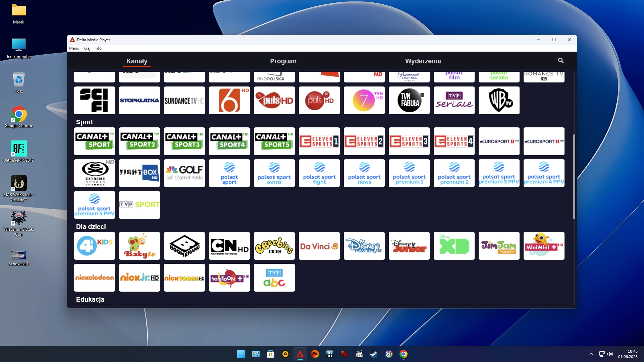Screen dimensions: 644x362
Task: Select the WB TV channel tile
Action: 499,101
